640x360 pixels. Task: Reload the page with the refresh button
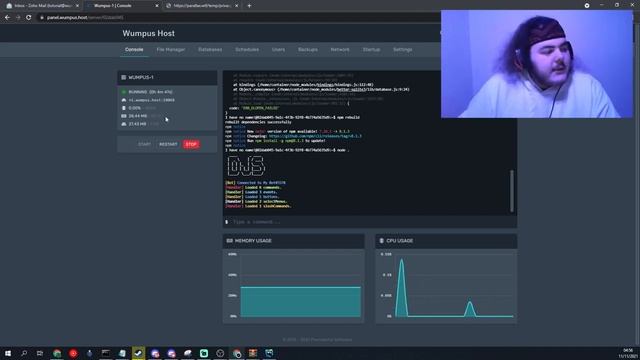point(29,18)
